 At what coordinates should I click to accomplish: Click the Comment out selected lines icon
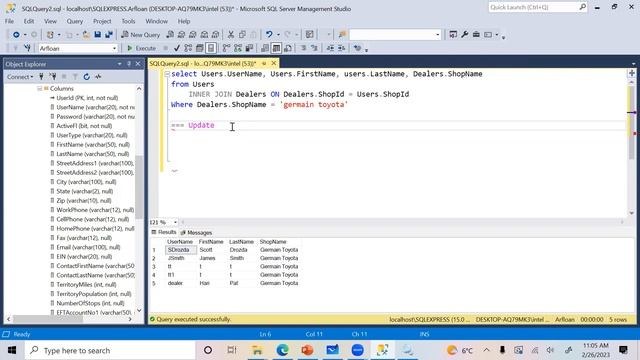click(303, 48)
